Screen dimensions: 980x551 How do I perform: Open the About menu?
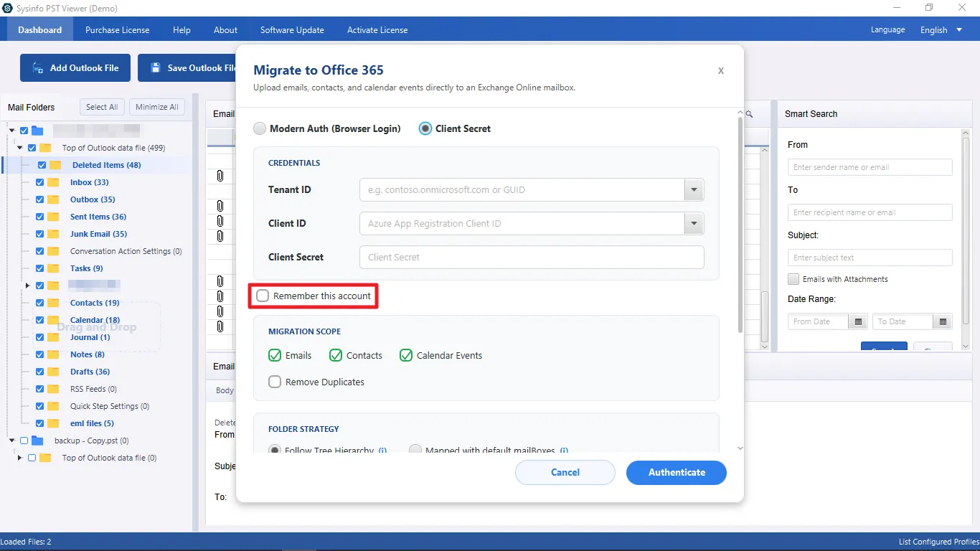tap(225, 30)
